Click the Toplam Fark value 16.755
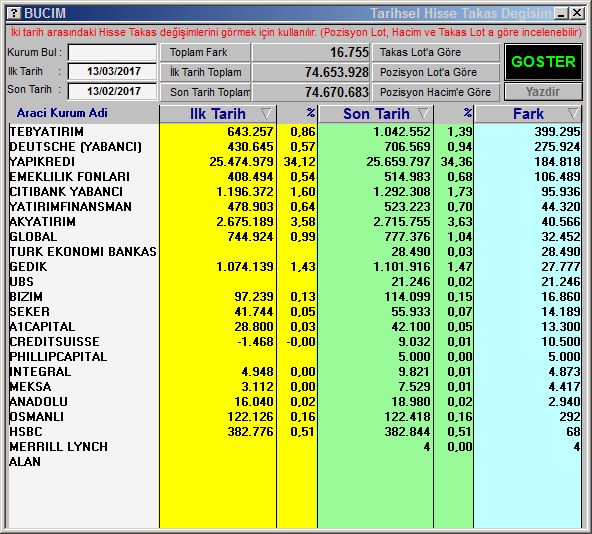 349,52
